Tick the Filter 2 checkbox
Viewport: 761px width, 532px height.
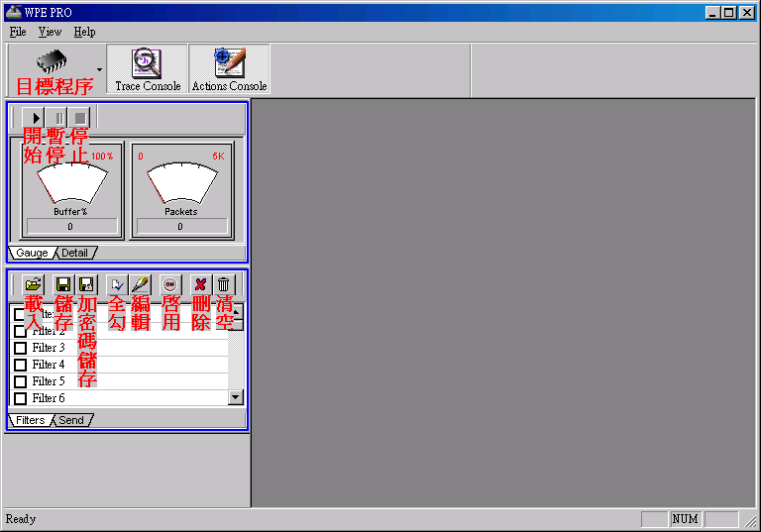pos(20,332)
